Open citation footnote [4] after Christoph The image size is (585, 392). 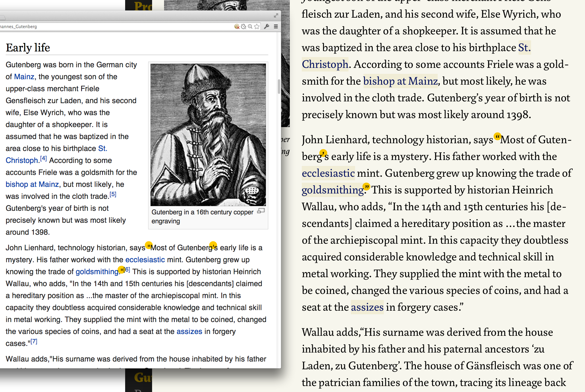pyautogui.click(x=43, y=159)
